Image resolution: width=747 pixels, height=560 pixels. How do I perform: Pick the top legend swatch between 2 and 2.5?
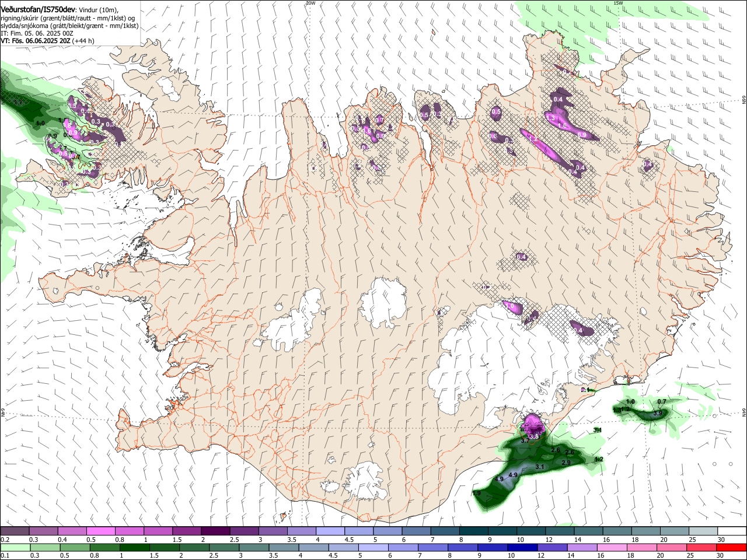coord(215,531)
